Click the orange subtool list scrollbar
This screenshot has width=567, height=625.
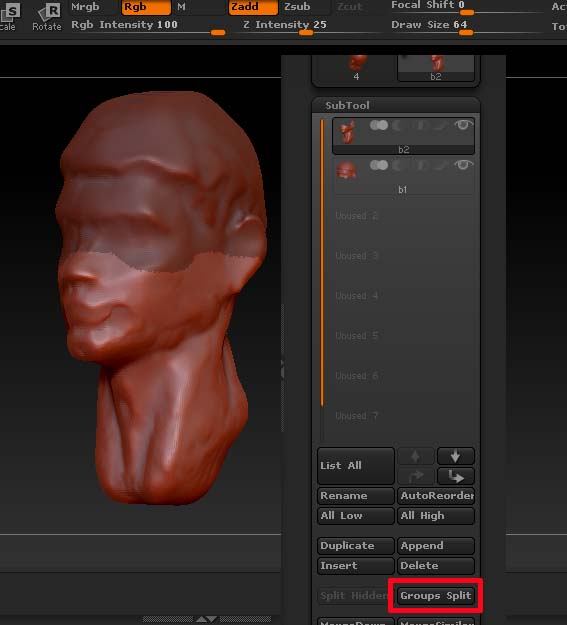click(322, 263)
